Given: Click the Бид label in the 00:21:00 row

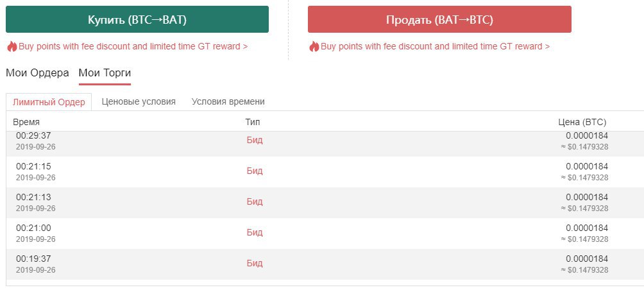Looking at the screenshot, I should click(255, 232).
